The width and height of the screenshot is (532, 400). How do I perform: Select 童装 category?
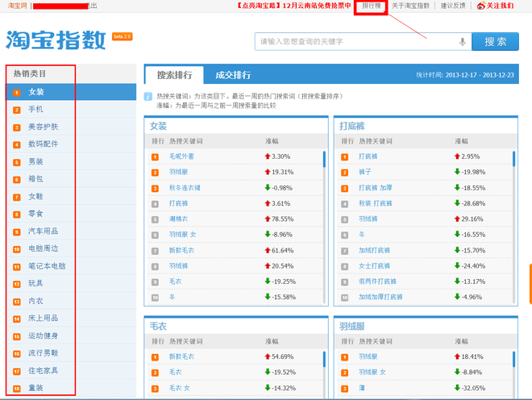71,388
